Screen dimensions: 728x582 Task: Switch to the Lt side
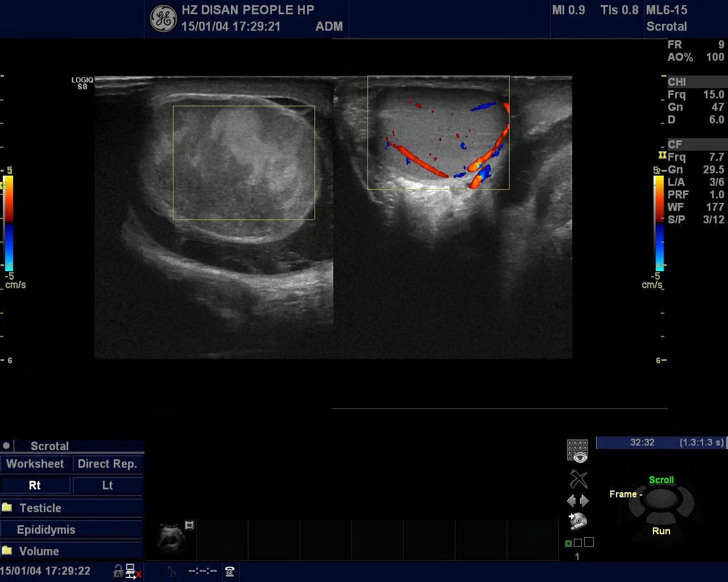coord(107,485)
